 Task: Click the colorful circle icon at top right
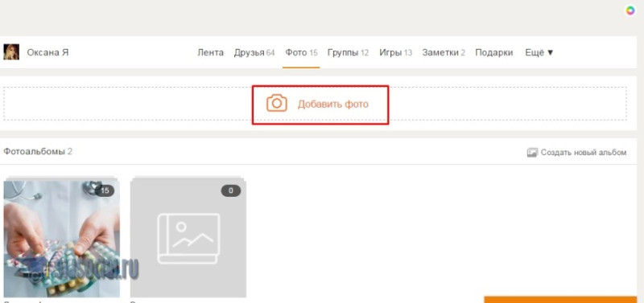[630, 11]
